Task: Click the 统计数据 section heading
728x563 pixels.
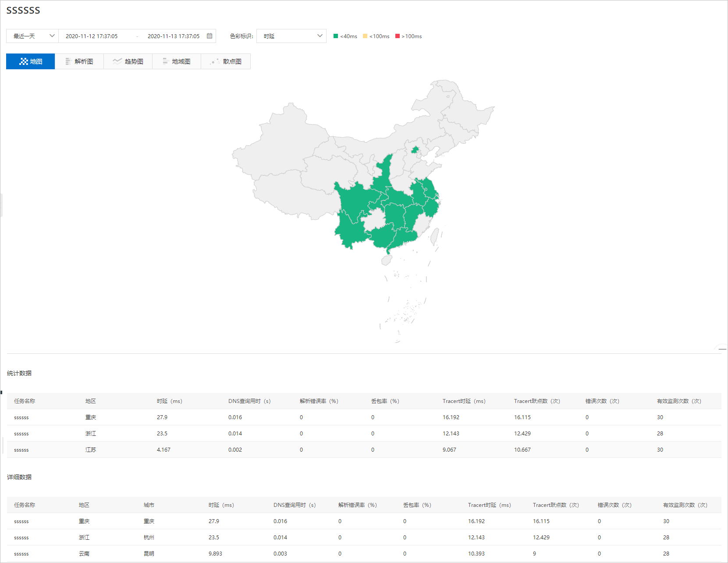Action: [19, 373]
